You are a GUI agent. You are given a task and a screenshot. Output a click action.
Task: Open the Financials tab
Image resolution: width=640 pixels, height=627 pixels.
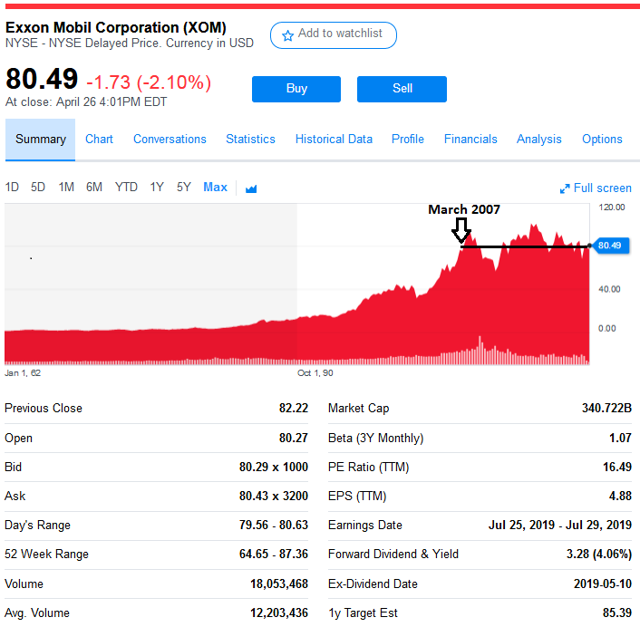471,139
